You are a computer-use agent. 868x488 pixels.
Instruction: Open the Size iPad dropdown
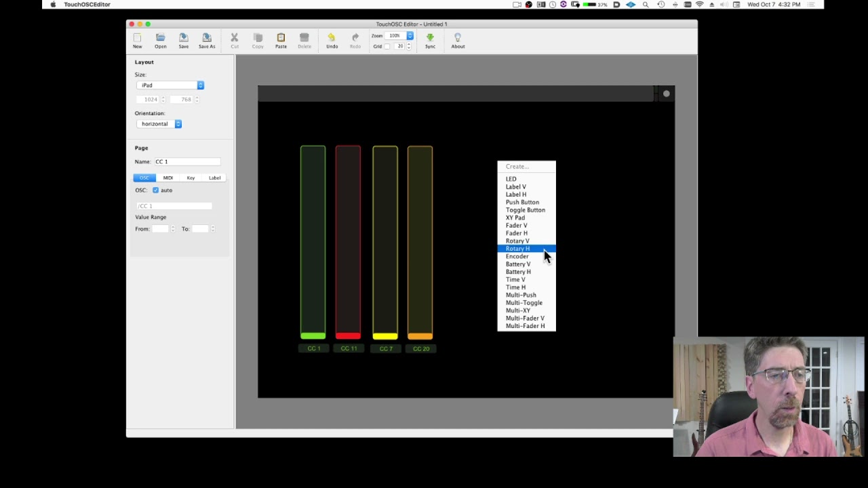[x=170, y=85]
